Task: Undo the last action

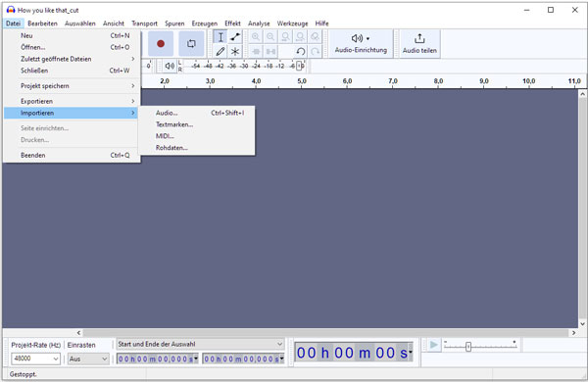Action: click(x=300, y=51)
